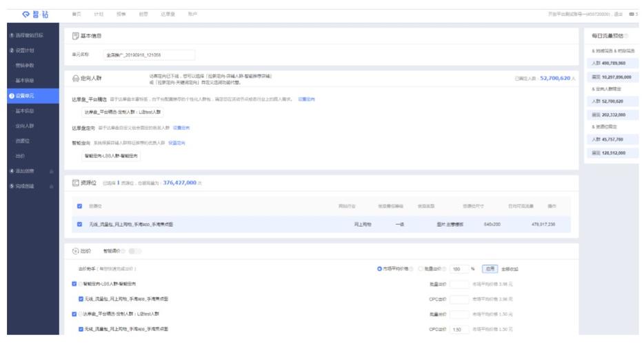Click the 376,427,000 total traffic value

click(179, 183)
